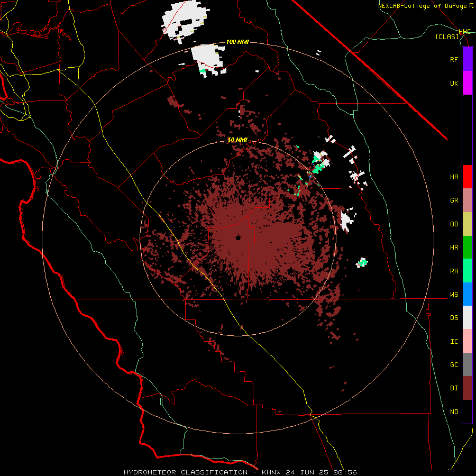Click the HR legend label
This screenshot has height=476, width=476.
(454, 248)
